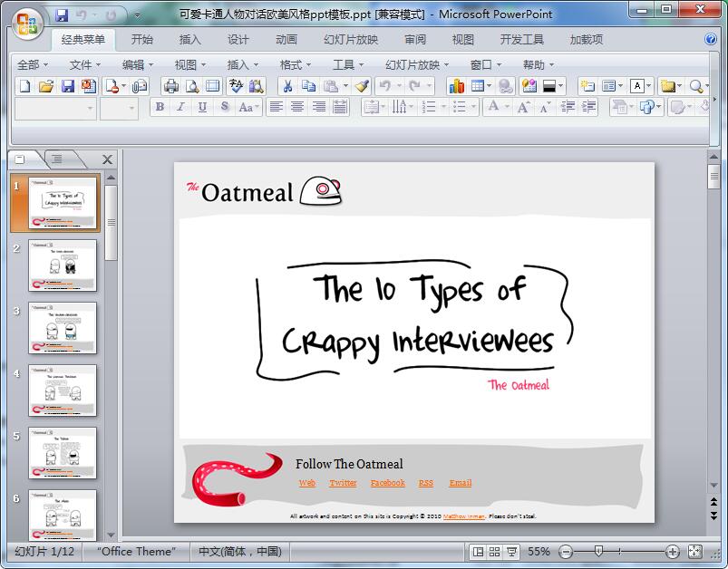
Task: Toggle text shadow
Action: 224,107
